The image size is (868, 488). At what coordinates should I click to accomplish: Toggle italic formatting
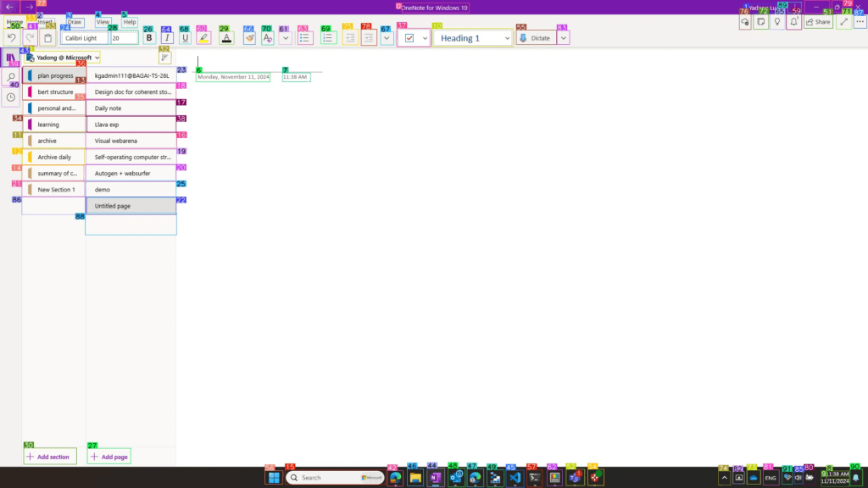pyautogui.click(x=167, y=38)
